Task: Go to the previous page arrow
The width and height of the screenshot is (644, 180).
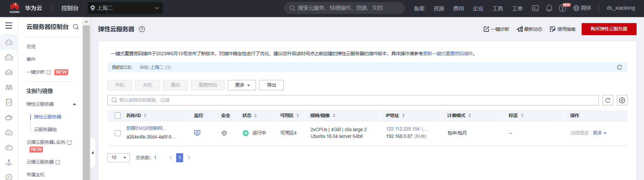Action: (171, 158)
